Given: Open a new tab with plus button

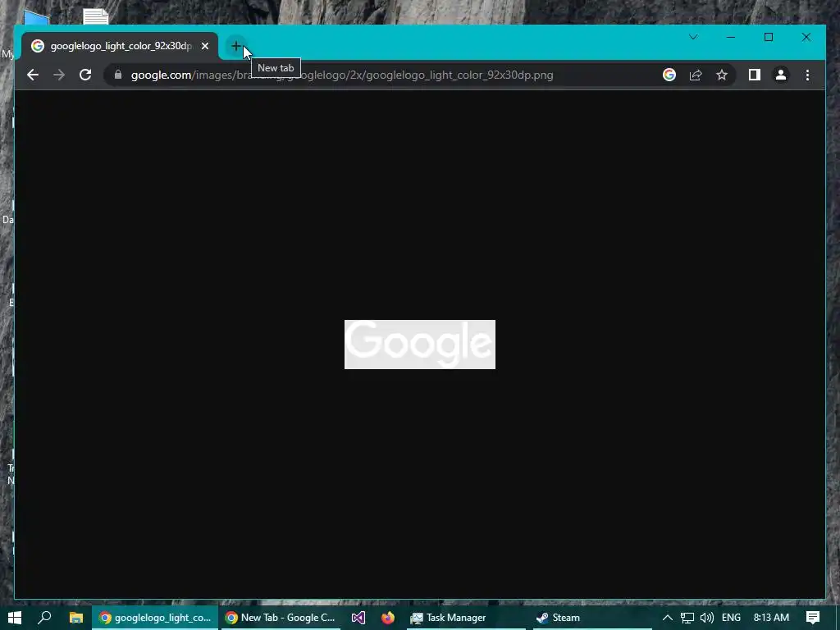Looking at the screenshot, I should pyautogui.click(x=235, y=46).
